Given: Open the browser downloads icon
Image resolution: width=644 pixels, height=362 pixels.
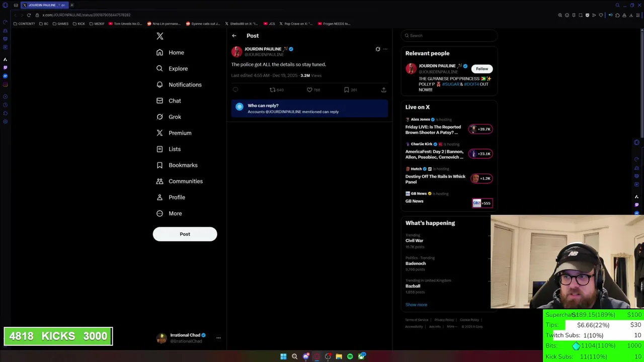Looking at the screenshot, I should [631, 15].
